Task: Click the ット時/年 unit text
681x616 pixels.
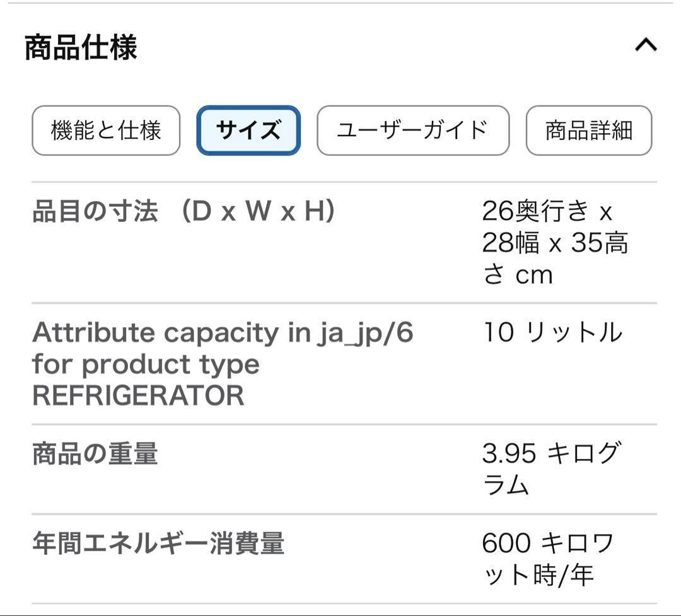Action: [x=538, y=574]
